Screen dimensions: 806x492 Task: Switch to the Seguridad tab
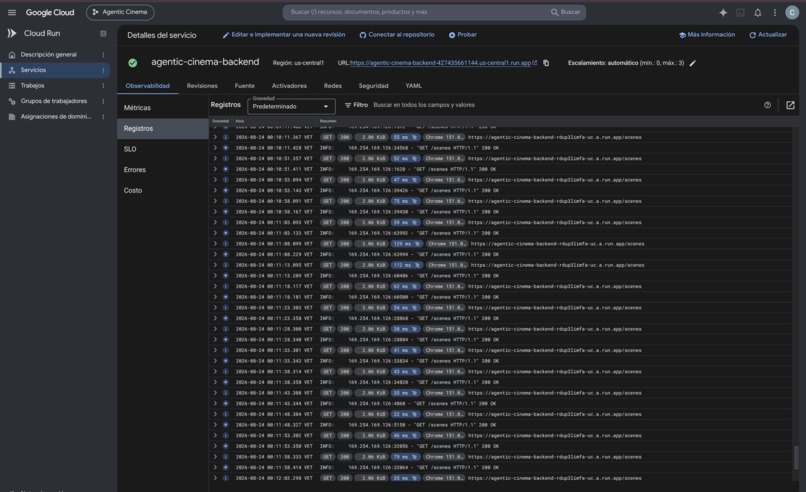(x=373, y=86)
